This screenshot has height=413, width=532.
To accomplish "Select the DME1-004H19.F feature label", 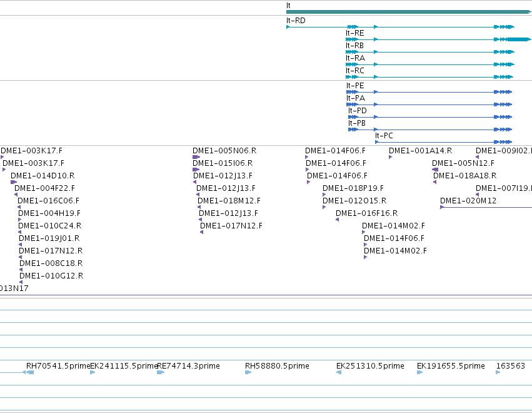I will [x=49, y=213].
